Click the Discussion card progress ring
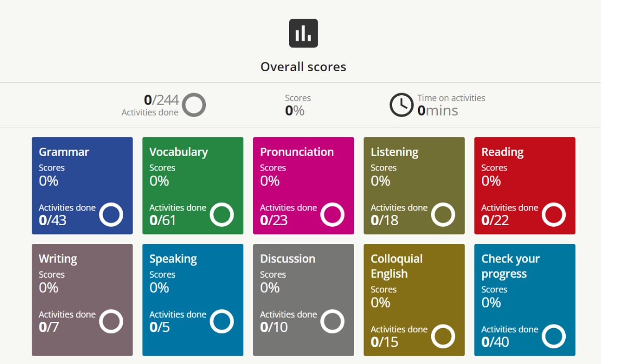The width and height of the screenshot is (624, 364). tap(332, 321)
